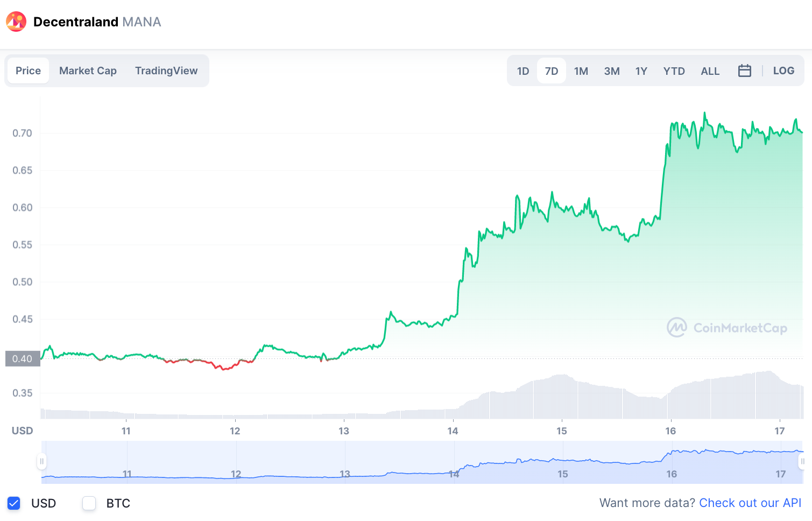Open the TradingView tab
Viewport: 812px width, 521px height.
tap(166, 71)
